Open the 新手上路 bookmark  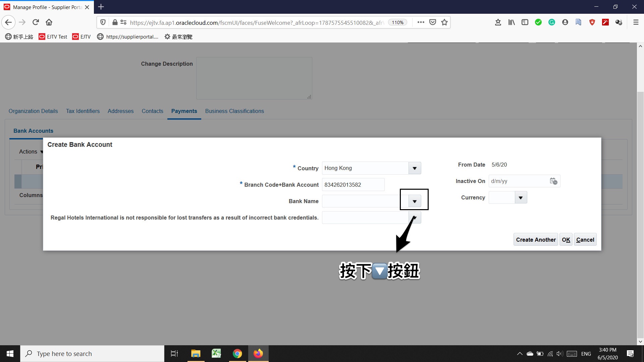click(x=19, y=37)
